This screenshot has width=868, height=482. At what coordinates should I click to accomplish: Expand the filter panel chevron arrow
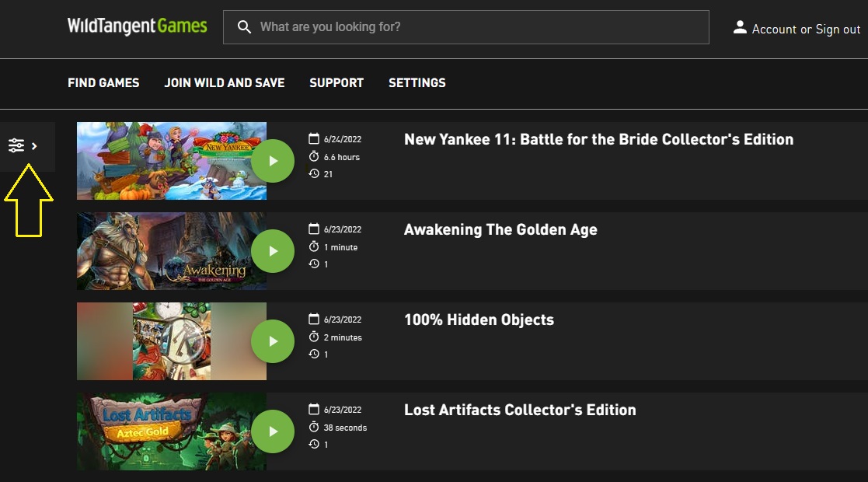34,146
